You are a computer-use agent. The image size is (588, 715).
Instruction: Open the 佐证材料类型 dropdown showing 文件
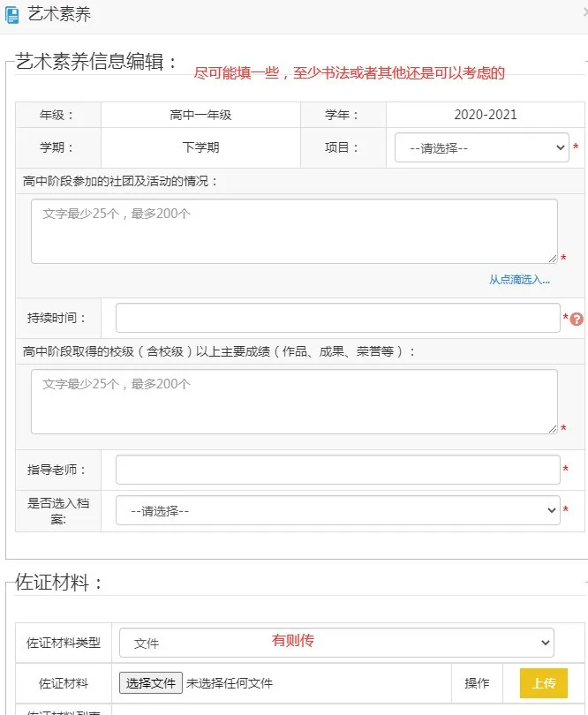[336, 643]
